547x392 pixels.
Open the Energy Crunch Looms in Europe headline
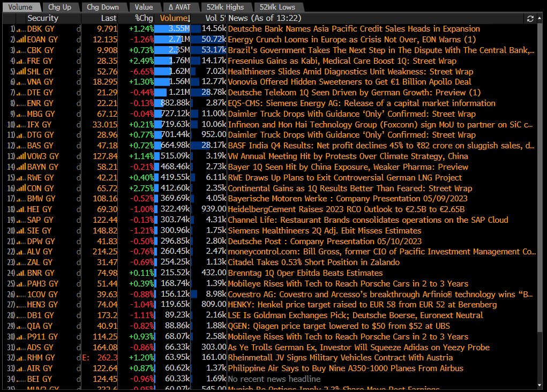(x=352, y=40)
